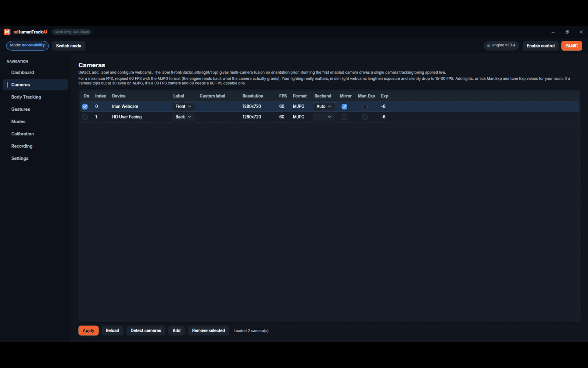Click Exp value -6 for HD User Facing
This screenshot has width=588, height=368.
(383, 117)
